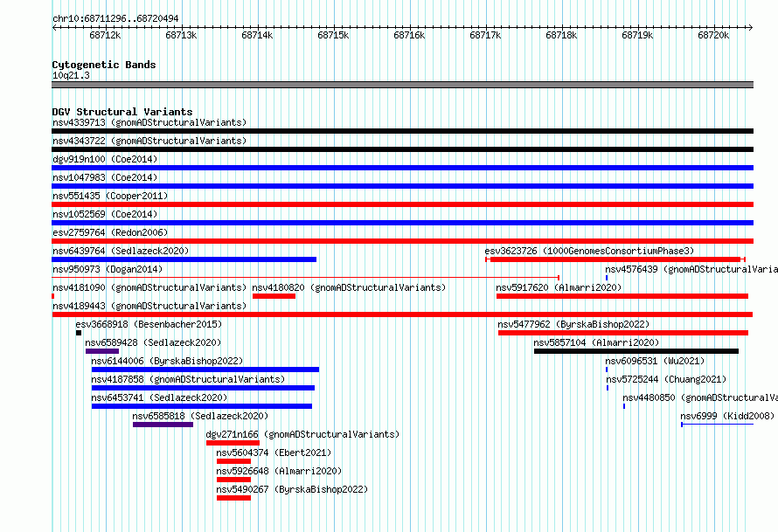Click the Cytogenetic Bands track title
The width and height of the screenshot is (778, 532).
tap(104, 65)
